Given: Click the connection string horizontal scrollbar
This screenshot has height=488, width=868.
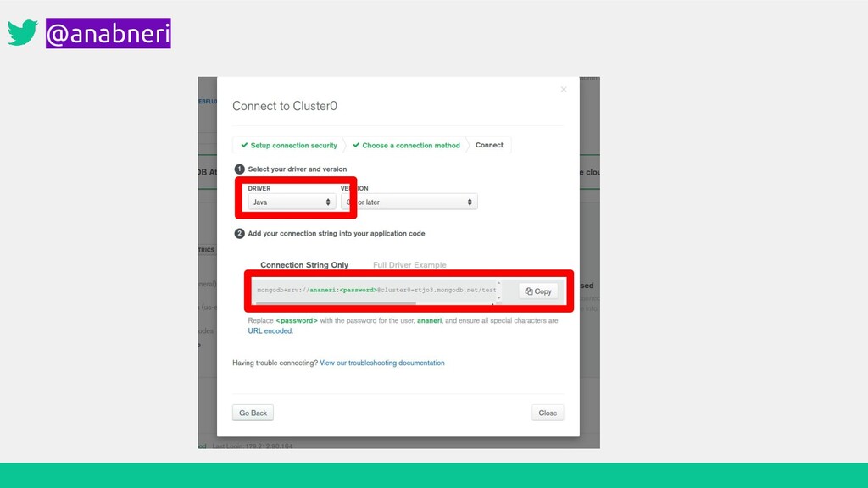Looking at the screenshot, I should (x=336, y=303).
